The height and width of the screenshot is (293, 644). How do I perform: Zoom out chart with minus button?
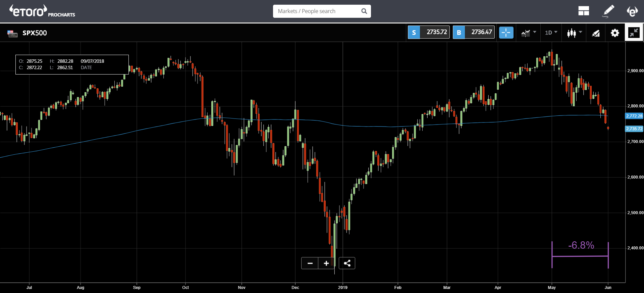(x=310, y=263)
